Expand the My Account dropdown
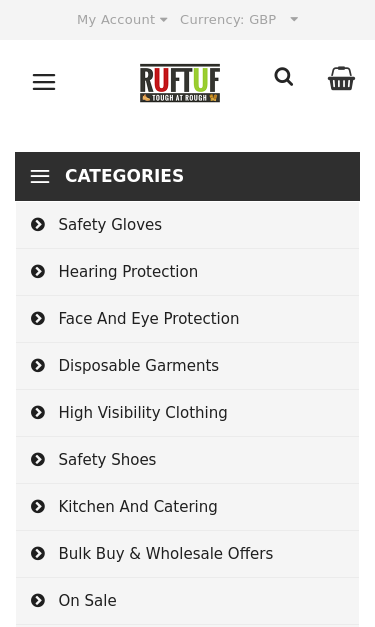 coord(122,20)
